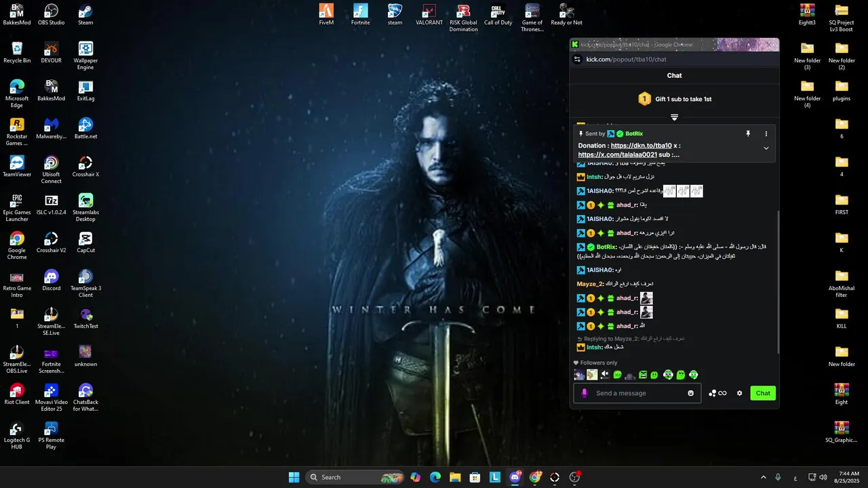The width and height of the screenshot is (868, 488).
Task: Open Game of Thrones desktop shortcut
Action: click(532, 18)
